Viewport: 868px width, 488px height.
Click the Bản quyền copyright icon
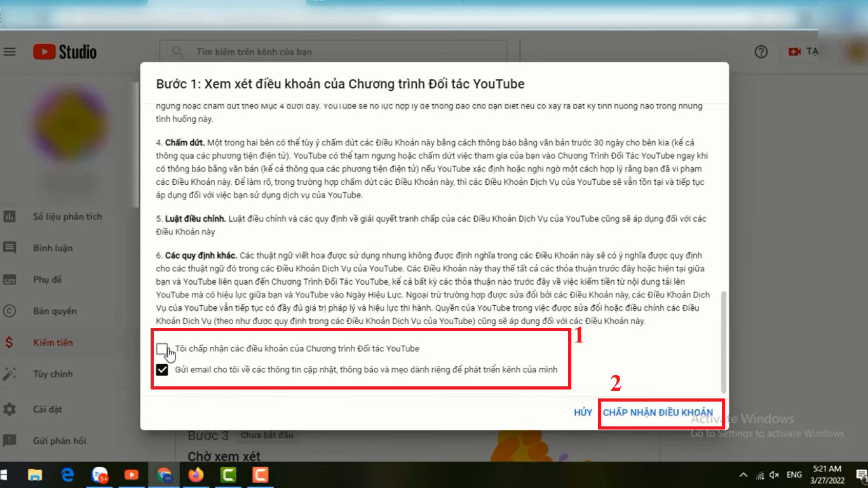point(10,311)
